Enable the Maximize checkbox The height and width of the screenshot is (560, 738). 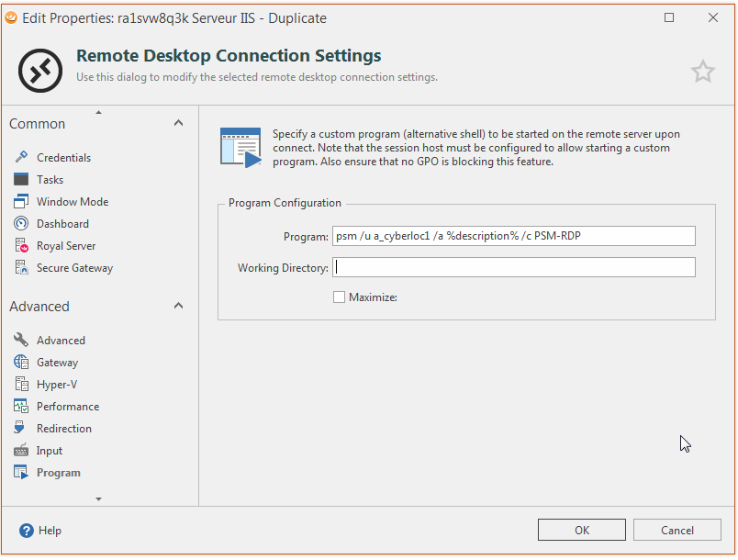click(339, 297)
